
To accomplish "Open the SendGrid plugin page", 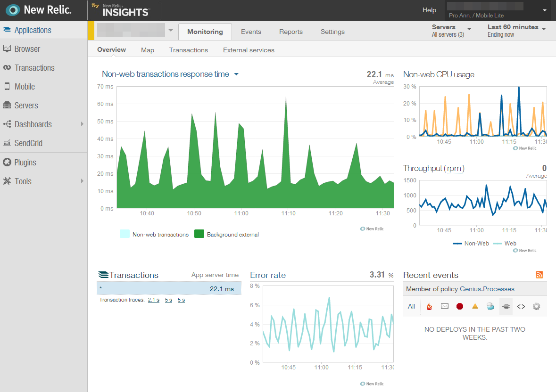I will pyautogui.click(x=43, y=143).
